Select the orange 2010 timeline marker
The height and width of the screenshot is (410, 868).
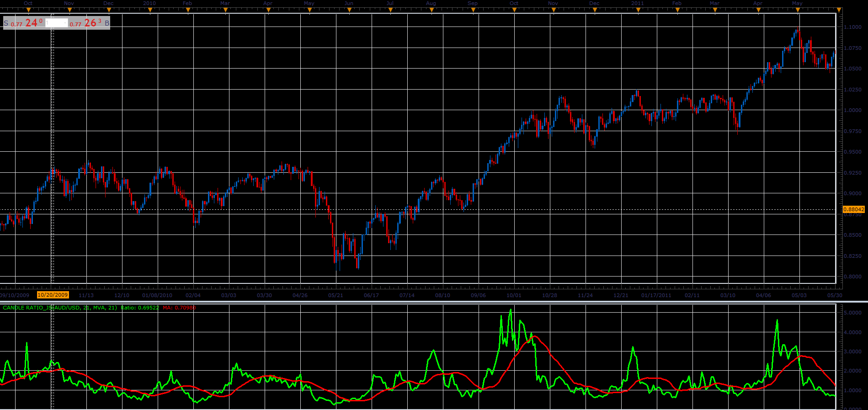[149, 10]
